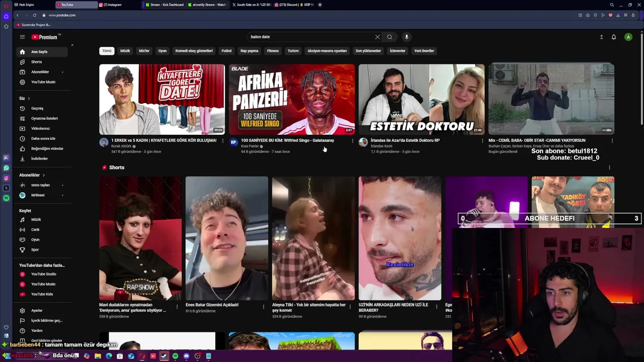Click the browser reload button
The image size is (644, 362).
tap(34, 15)
